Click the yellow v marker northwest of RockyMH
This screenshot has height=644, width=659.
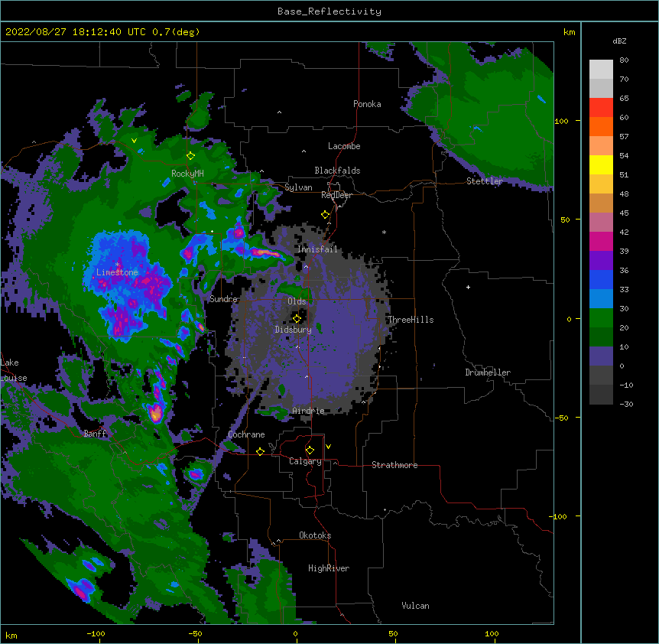[x=134, y=141]
